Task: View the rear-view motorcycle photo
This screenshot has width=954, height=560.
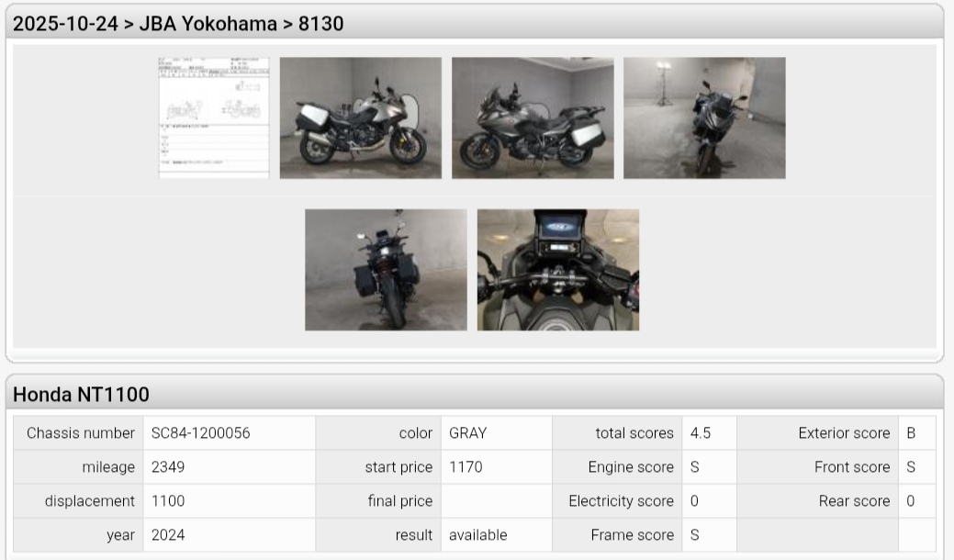Action: pyautogui.click(x=386, y=270)
